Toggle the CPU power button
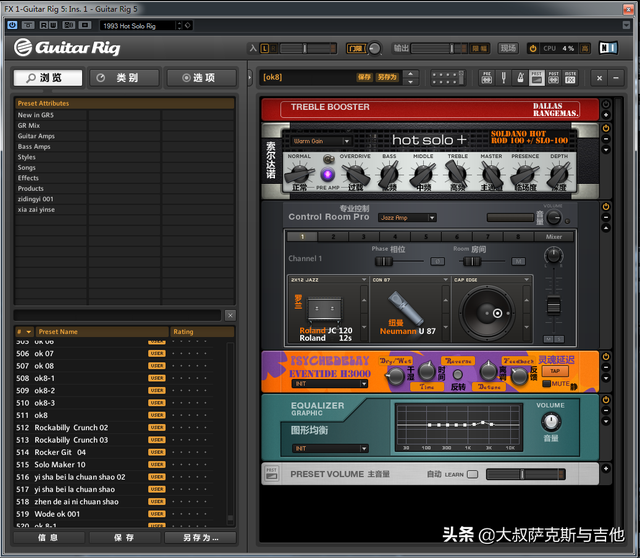Viewport: 640px width, 558px height. (x=533, y=49)
